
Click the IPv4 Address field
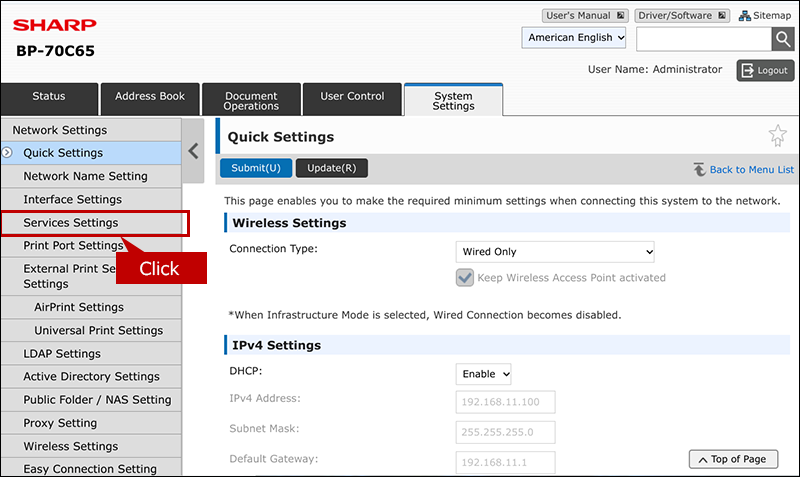coord(505,402)
